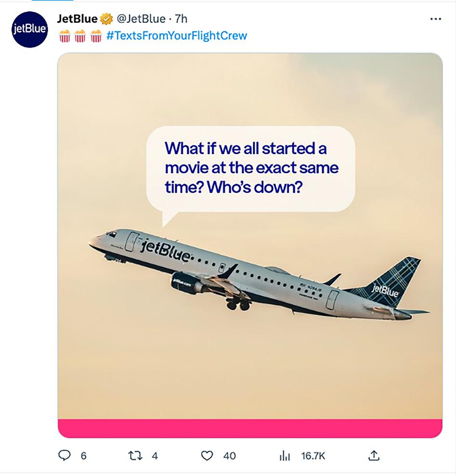Click the first popcorn emoji
456x476 pixels.
pos(65,36)
